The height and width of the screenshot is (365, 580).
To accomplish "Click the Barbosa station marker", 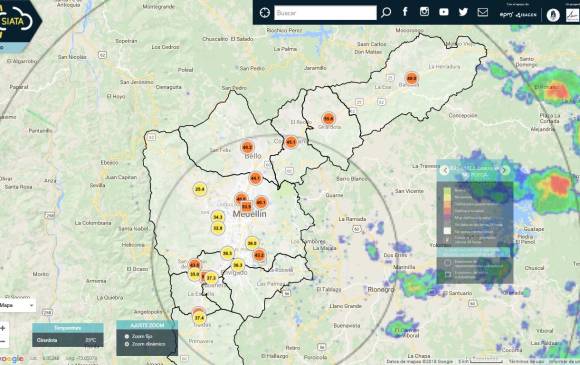I will point(411,78).
